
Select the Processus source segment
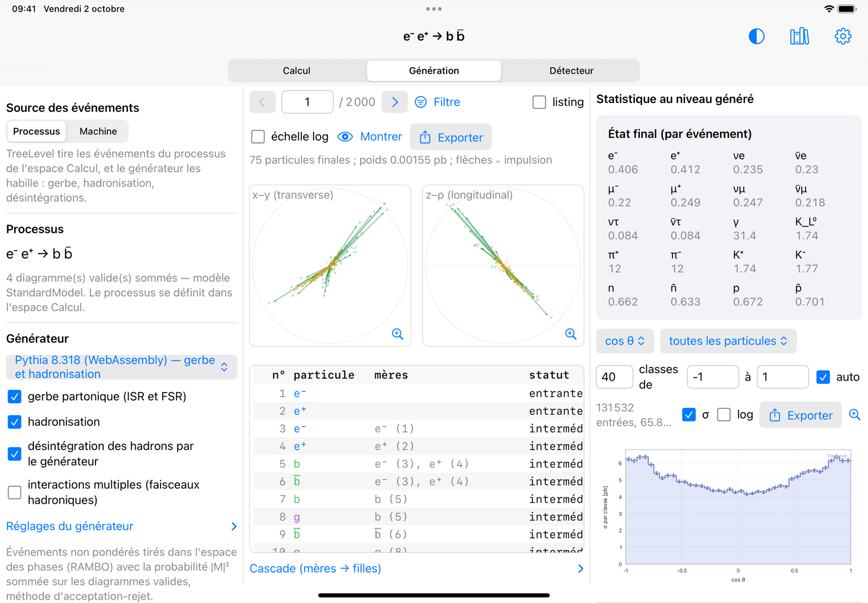[36, 131]
